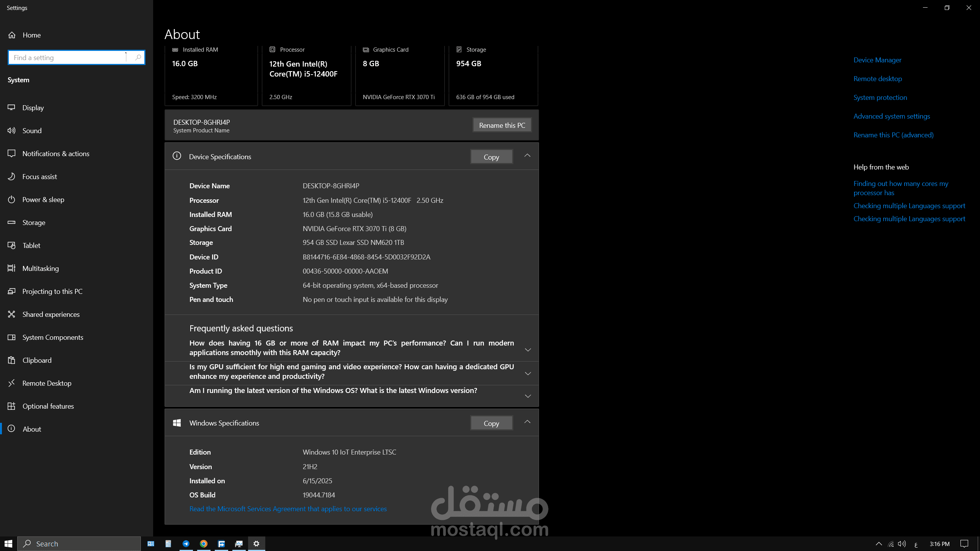Select the Installed RAM 16.0 GB card
Image resolution: width=980 pixels, height=551 pixels.
point(211,75)
